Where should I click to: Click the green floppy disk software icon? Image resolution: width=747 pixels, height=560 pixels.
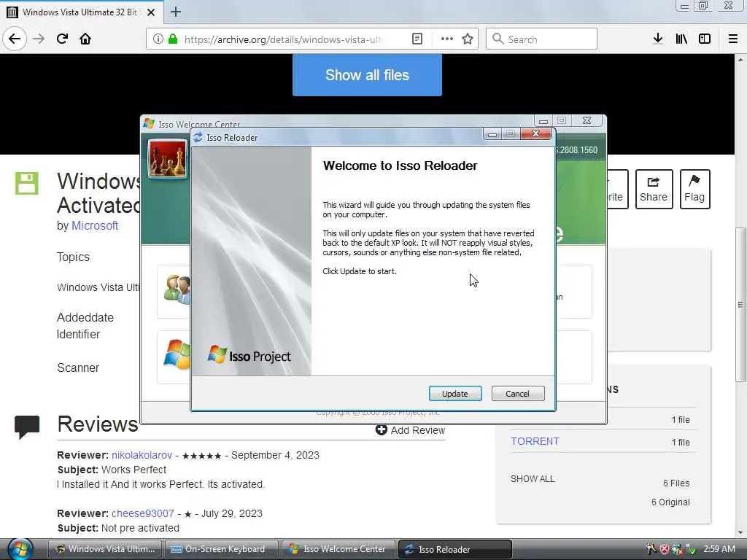[x=27, y=183]
